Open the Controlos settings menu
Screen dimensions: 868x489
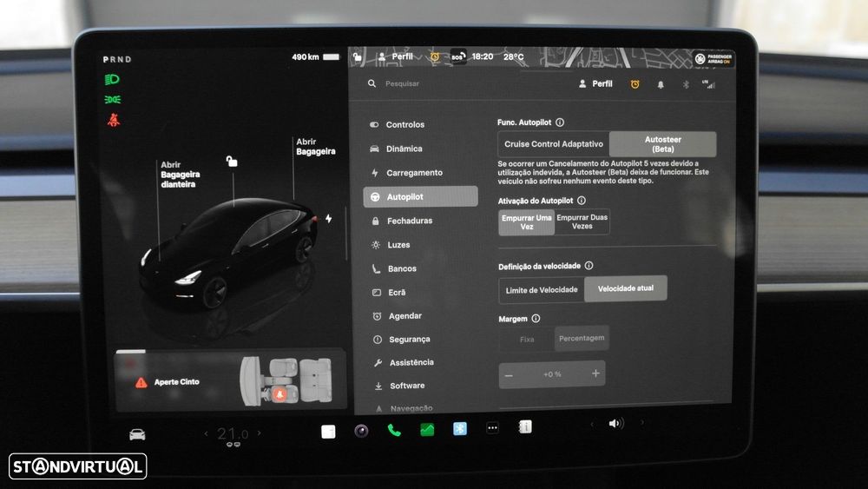click(x=398, y=124)
